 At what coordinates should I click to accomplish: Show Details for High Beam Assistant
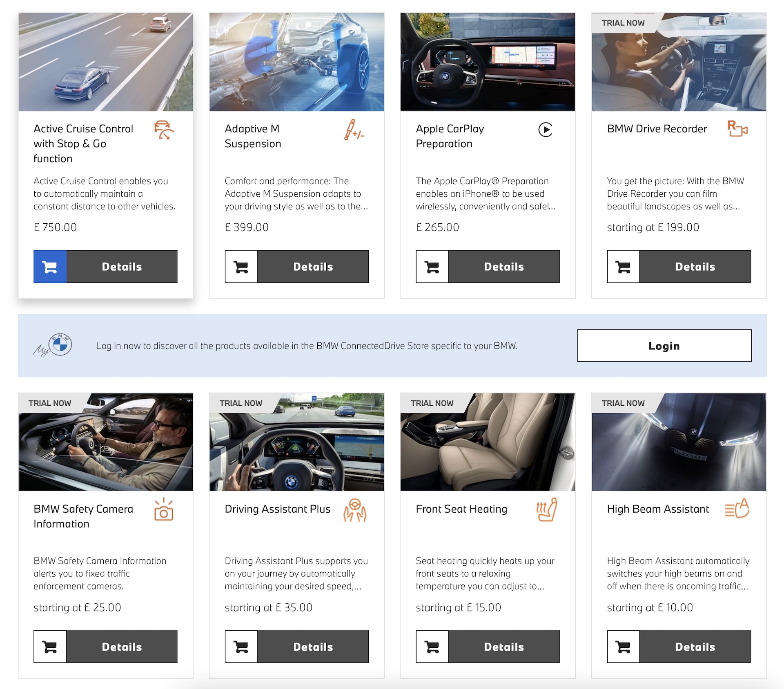coord(695,647)
